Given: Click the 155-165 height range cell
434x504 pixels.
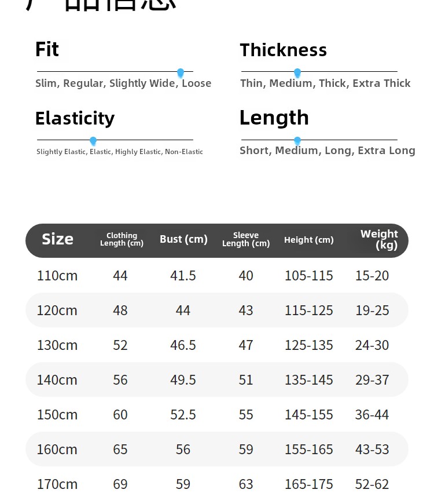Looking at the screenshot, I should (309, 450).
